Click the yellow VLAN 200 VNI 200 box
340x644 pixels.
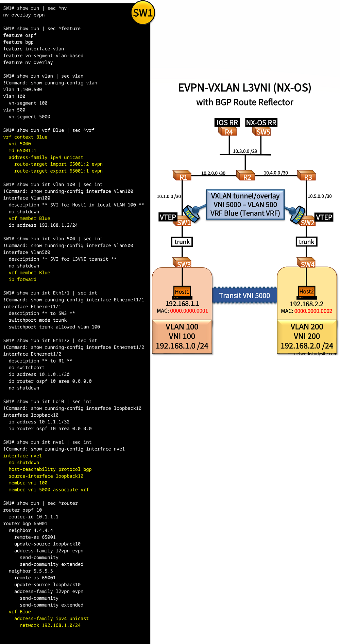tap(307, 336)
